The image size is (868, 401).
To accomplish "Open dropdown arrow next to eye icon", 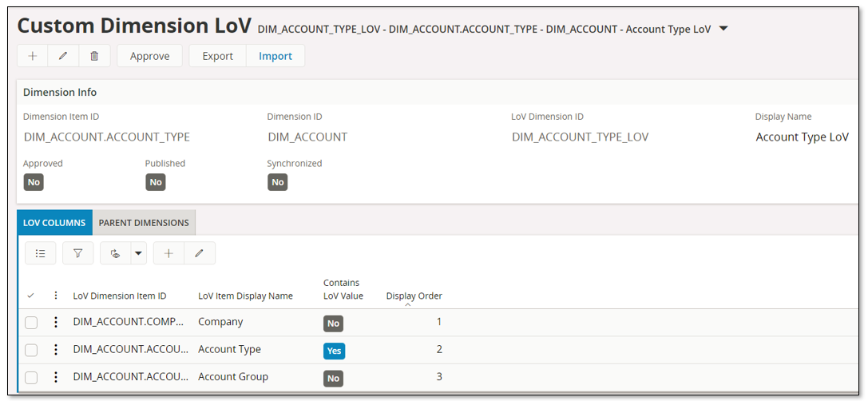I will click(x=138, y=253).
